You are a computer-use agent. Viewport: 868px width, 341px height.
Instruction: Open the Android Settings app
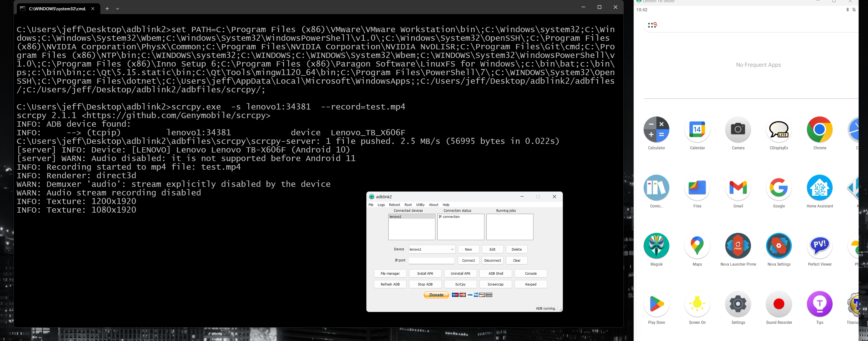[738, 304]
